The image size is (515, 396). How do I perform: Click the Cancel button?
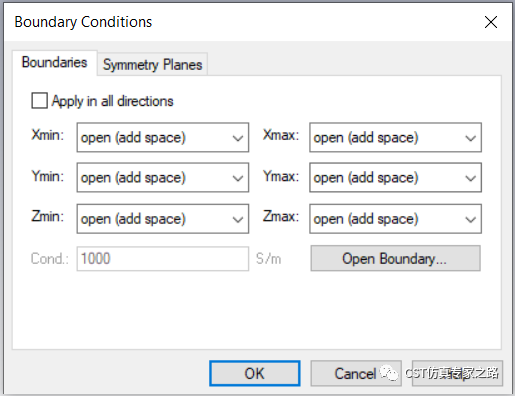coord(356,373)
